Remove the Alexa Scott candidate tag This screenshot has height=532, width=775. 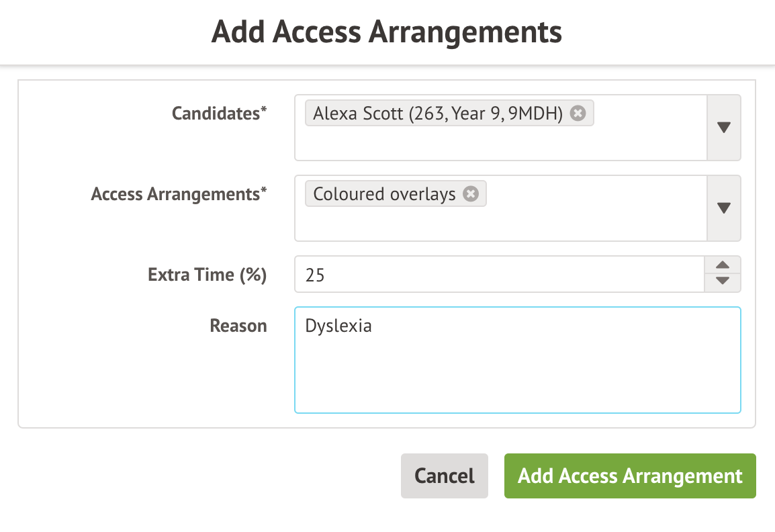(578, 114)
